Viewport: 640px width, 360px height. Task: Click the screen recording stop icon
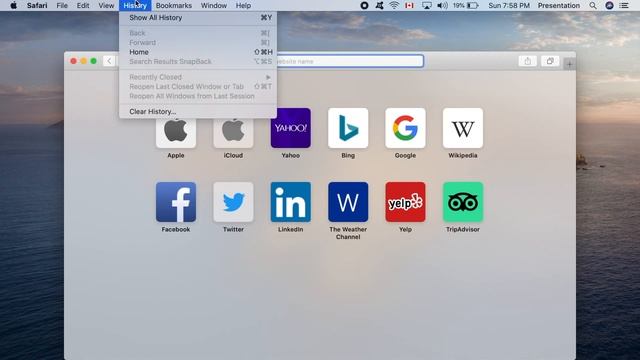[364, 6]
